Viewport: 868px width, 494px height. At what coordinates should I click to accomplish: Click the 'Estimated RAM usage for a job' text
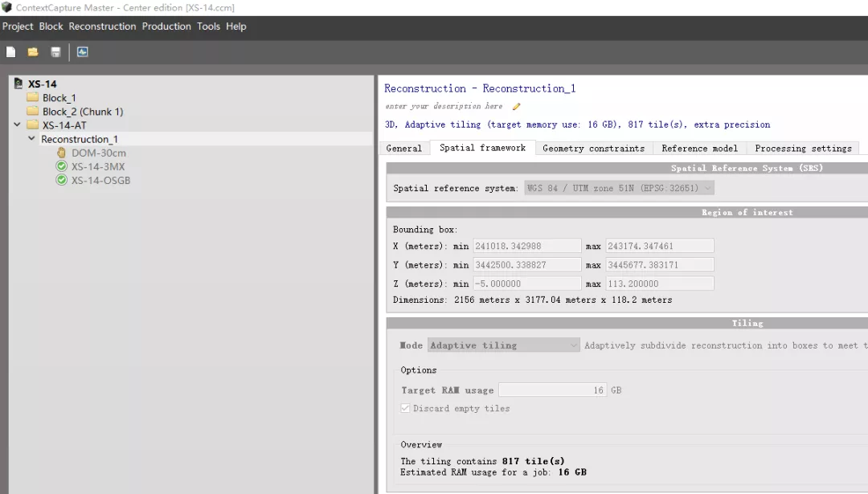493,472
